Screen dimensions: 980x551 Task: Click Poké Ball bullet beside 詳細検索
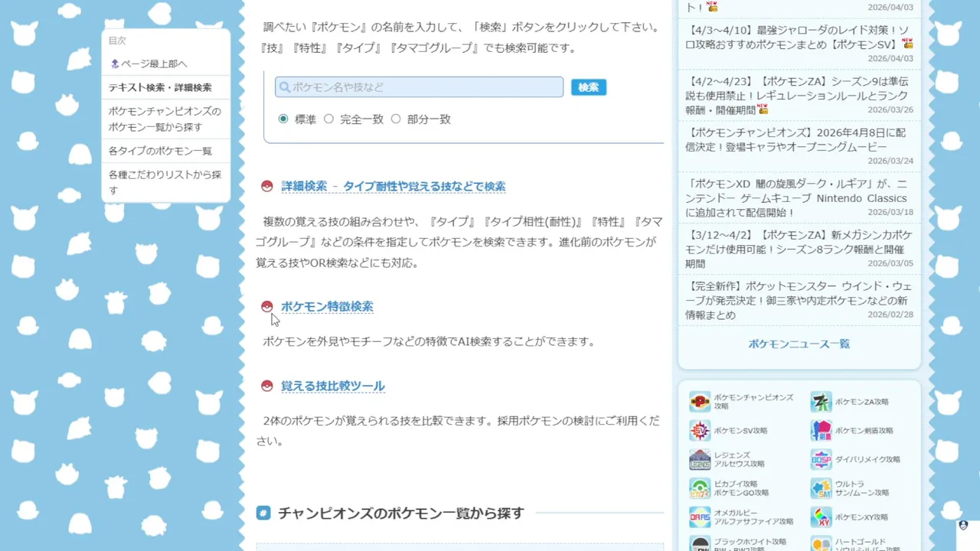pos(266,186)
